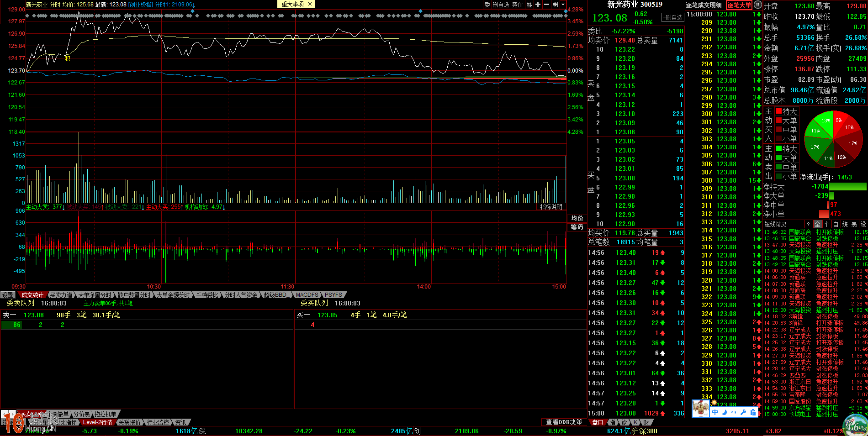The width and height of the screenshot is (868, 436).
Task: Click the jump-to-end arrow icon
Action: [x=556, y=5]
